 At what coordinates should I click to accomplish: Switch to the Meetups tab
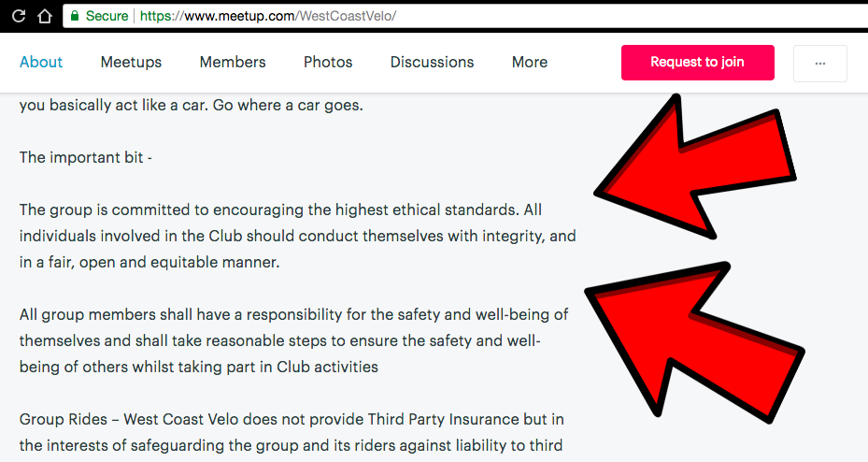click(x=131, y=62)
